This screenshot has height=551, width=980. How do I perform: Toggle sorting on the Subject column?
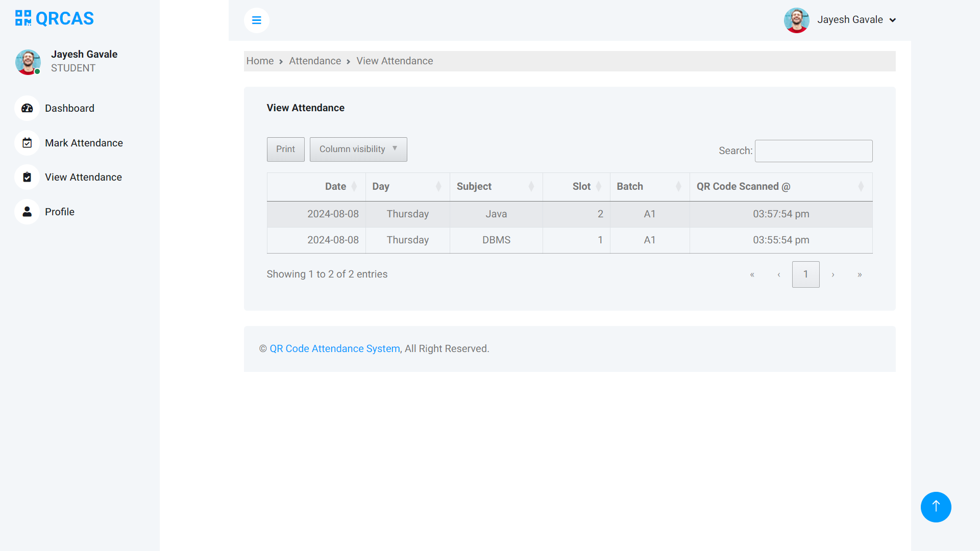474,186
